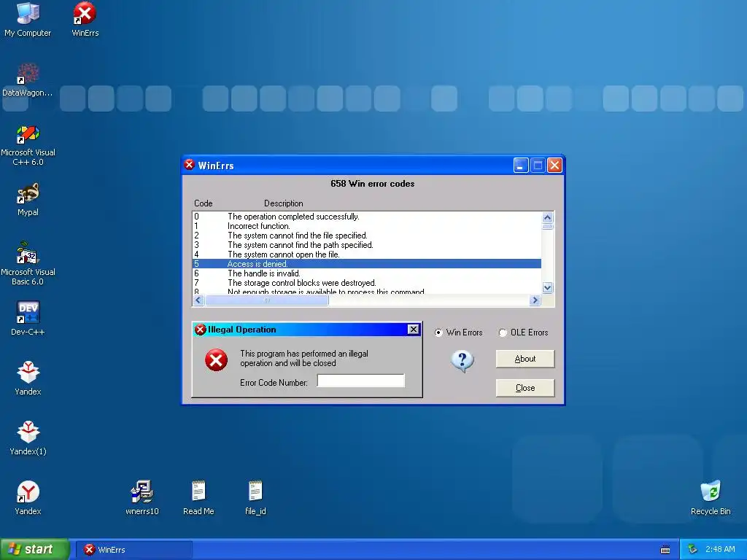This screenshot has height=560, width=747.
Task: Click the WinErrs taskbar button
Action: [134, 550]
